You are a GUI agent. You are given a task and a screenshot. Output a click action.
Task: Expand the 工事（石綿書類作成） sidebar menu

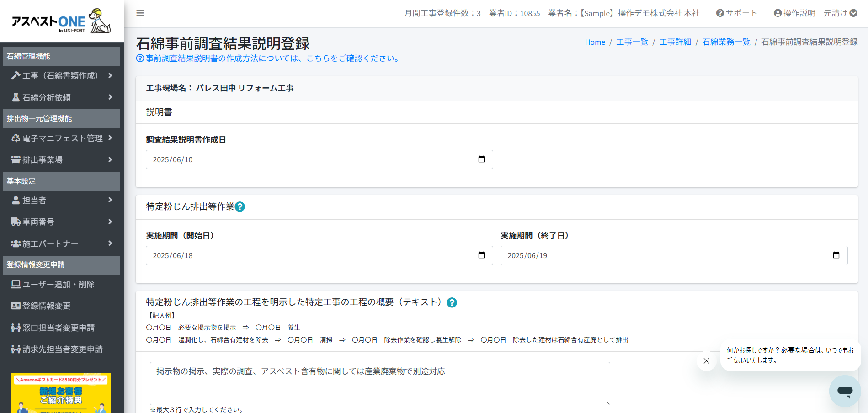pyautogui.click(x=61, y=76)
